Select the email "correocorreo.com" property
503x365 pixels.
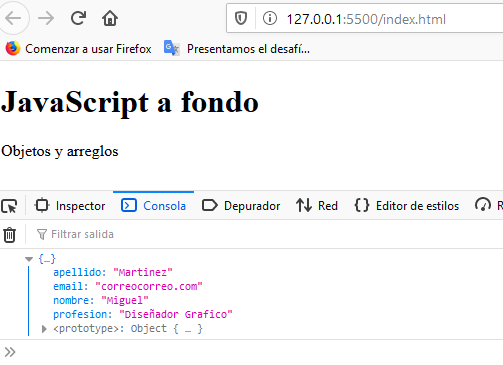click(x=128, y=286)
